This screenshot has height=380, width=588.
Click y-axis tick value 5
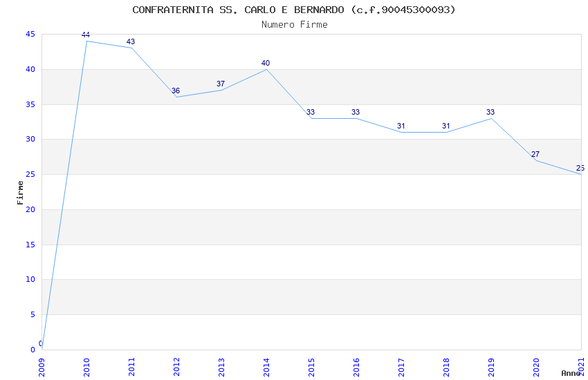33,315
